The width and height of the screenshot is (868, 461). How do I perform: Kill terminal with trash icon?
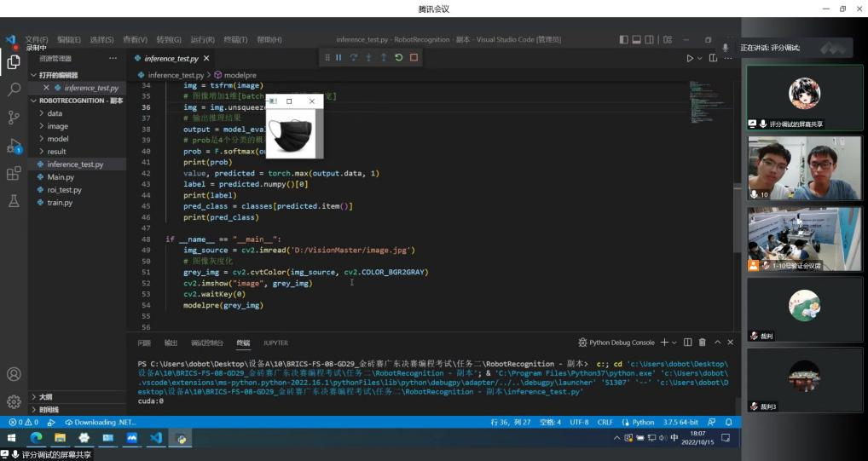coord(702,343)
